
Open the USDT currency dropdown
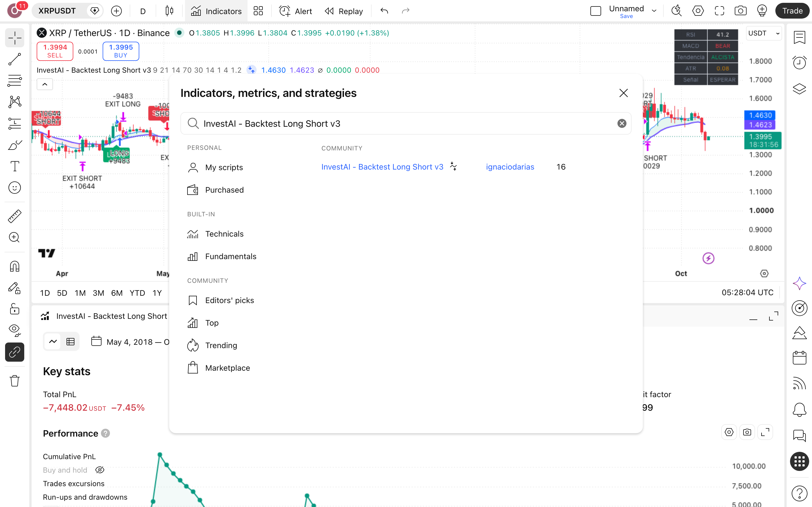764,33
